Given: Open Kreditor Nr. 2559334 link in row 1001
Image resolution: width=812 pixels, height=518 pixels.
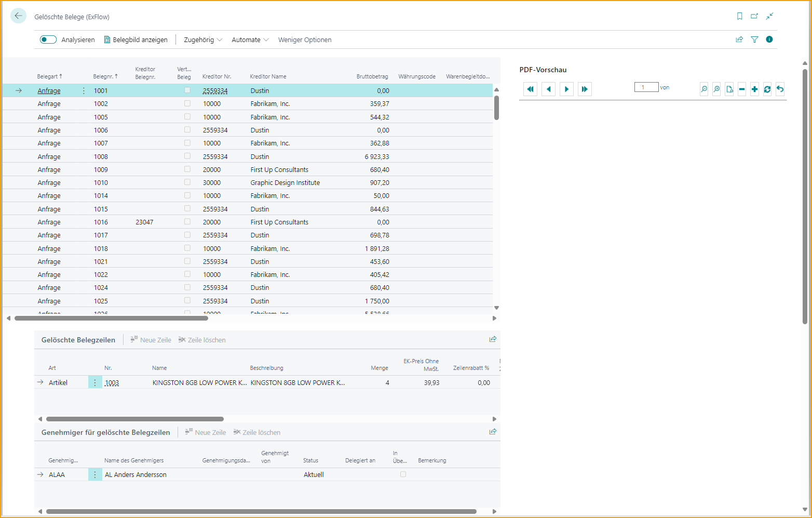Looking at the screenshot, I should (x=215, y=90).
